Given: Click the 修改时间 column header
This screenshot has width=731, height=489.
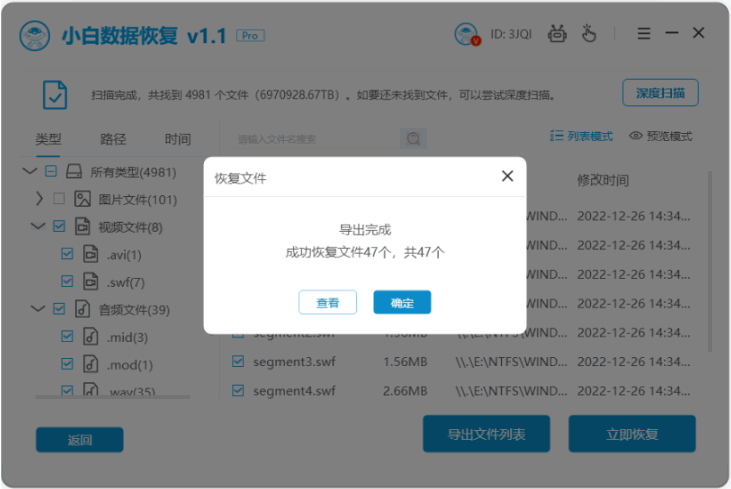Looking at the screenshot, I should coord(603,180).
